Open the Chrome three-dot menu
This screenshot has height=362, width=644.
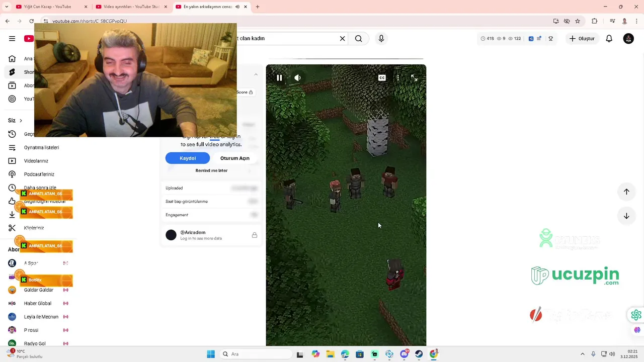[637, 21]
